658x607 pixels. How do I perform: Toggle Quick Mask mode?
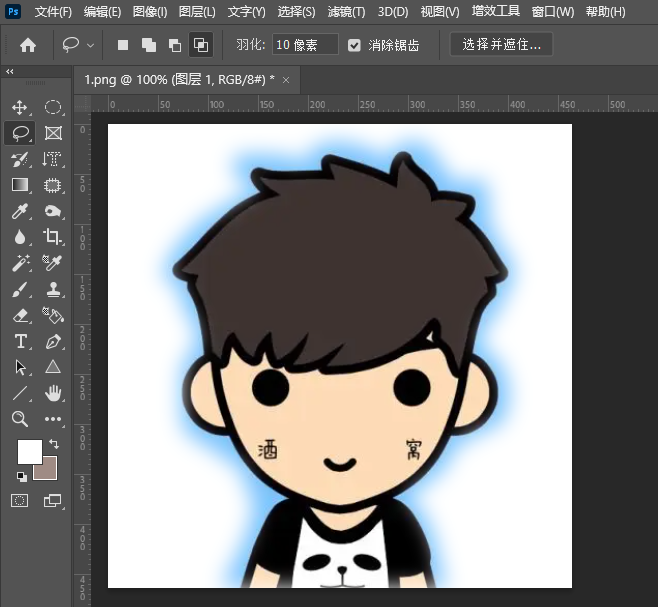[20, 500]
